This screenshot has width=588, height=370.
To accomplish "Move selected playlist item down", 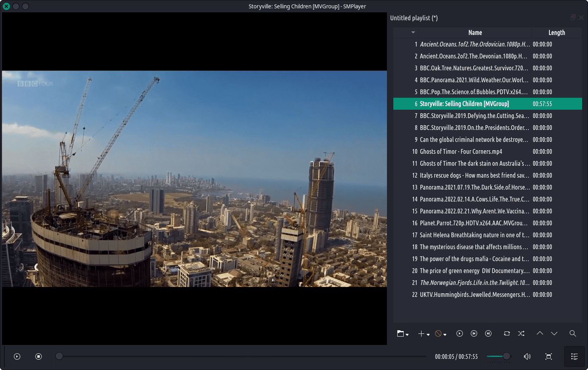I will [x=554, y=333].
